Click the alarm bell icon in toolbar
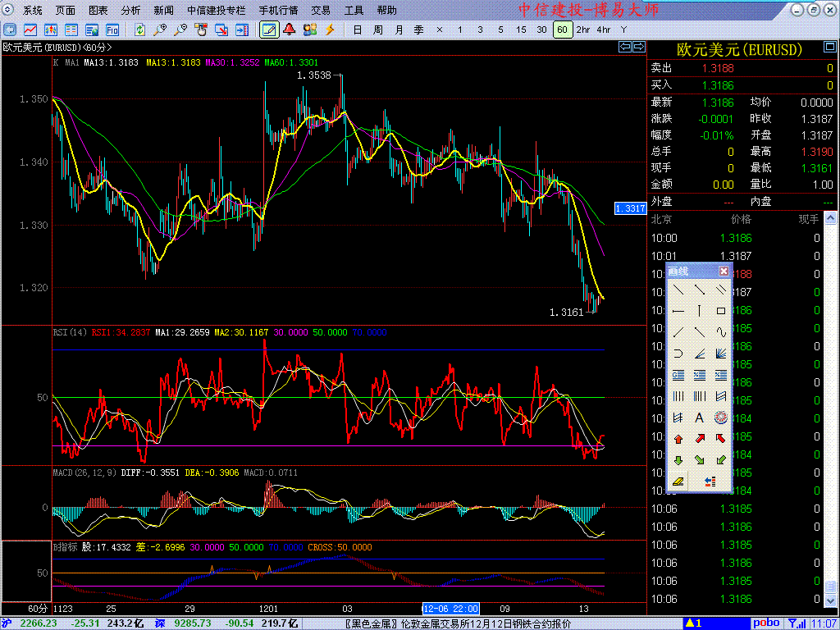 [289, 30]
